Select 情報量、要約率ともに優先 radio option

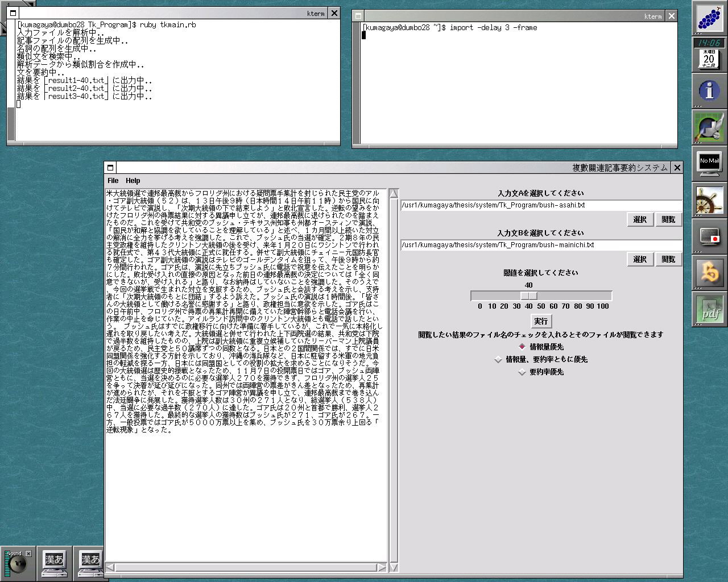coord(541,359)
